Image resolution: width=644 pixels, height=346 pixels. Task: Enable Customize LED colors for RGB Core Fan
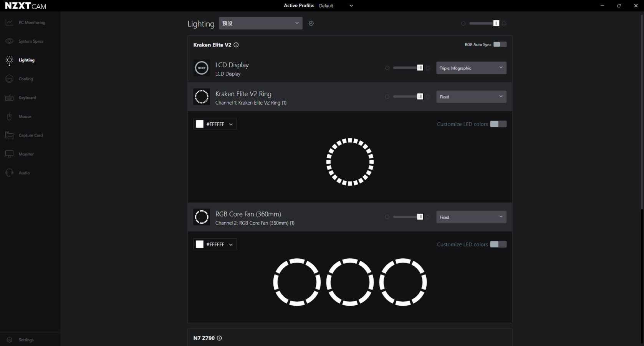[x=498, y=245]
